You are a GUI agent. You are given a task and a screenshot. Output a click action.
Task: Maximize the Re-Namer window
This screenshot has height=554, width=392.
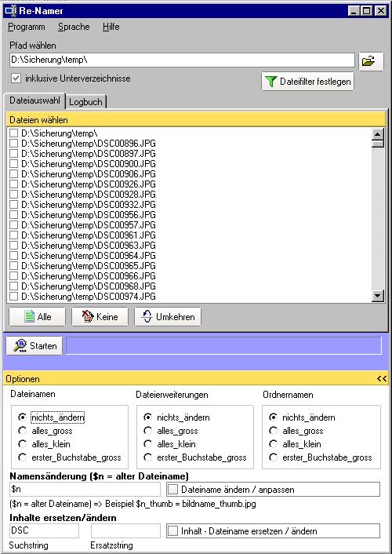367,11
